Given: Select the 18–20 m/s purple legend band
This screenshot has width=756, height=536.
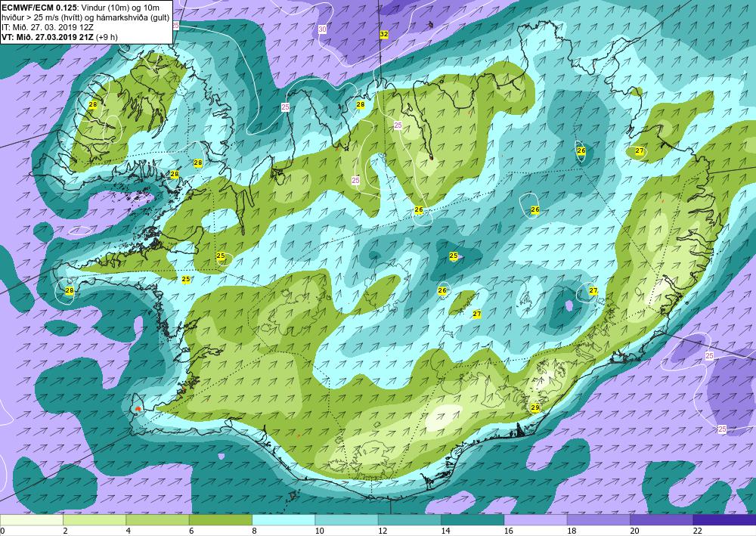Looking at the screenshot, I should point(598,520).
